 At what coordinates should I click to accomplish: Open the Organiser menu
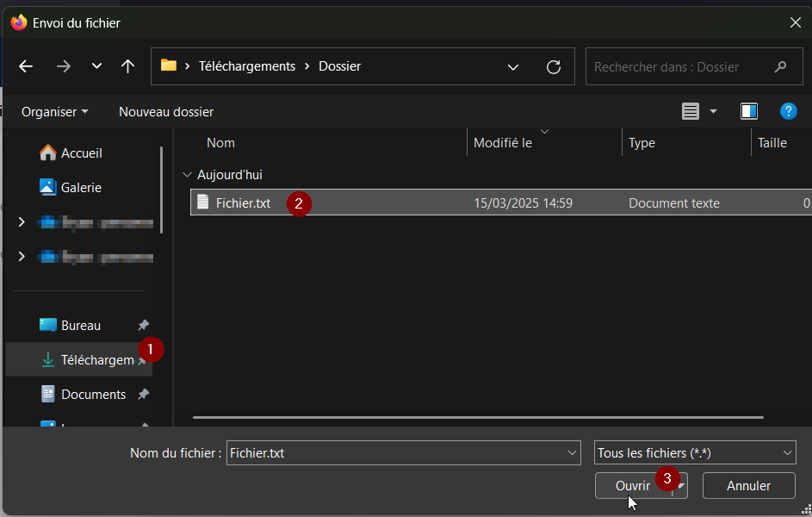coord(54,111)
